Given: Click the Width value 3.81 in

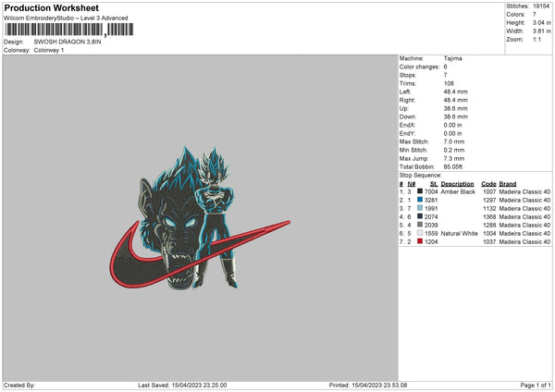Looking at the screenshot, I should point(541,31).
